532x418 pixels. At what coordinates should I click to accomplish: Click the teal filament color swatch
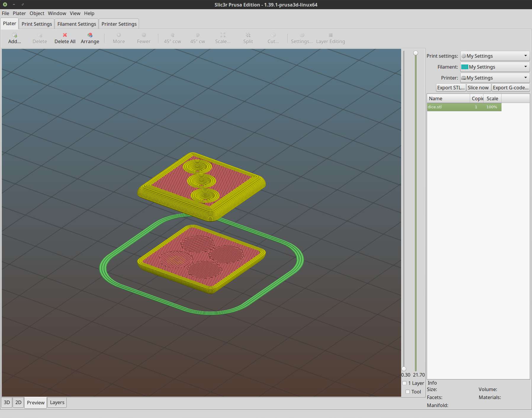click(465, 67)
